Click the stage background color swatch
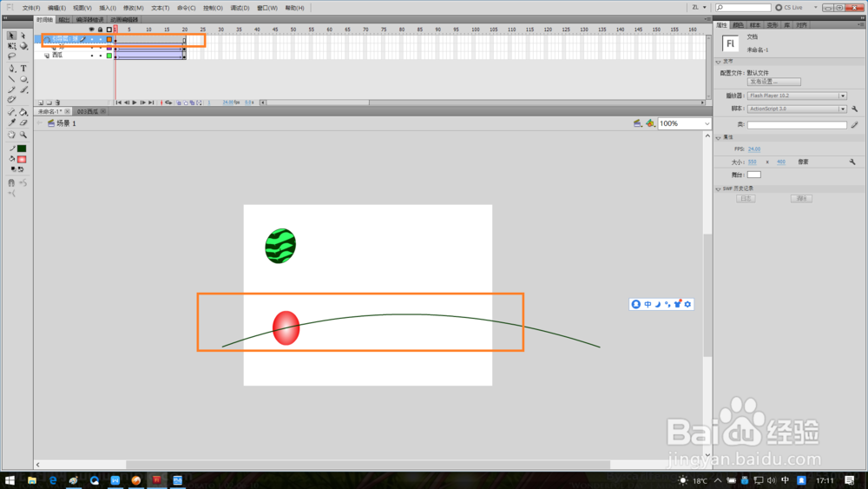 click(754, 175)
